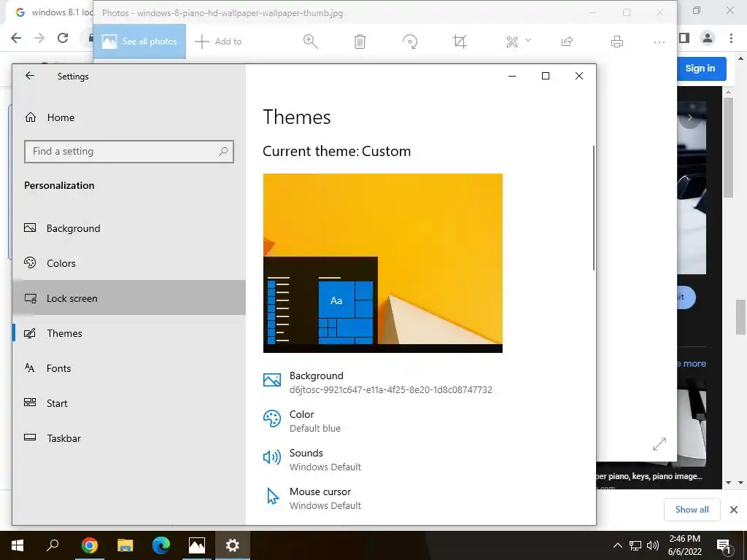Click Add to in Photos toolbar
Viewport: 747px width, 560px height.
coord(219,42)
